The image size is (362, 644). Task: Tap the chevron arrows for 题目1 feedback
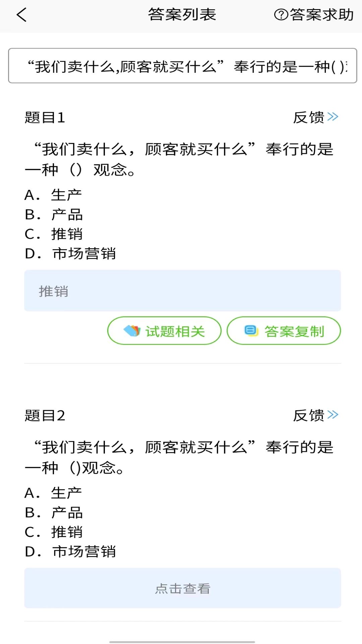click(333, 117)
